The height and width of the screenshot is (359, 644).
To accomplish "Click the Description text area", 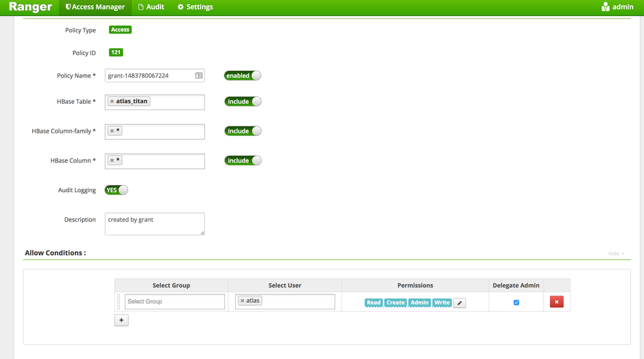I will (x=155, y=224).
